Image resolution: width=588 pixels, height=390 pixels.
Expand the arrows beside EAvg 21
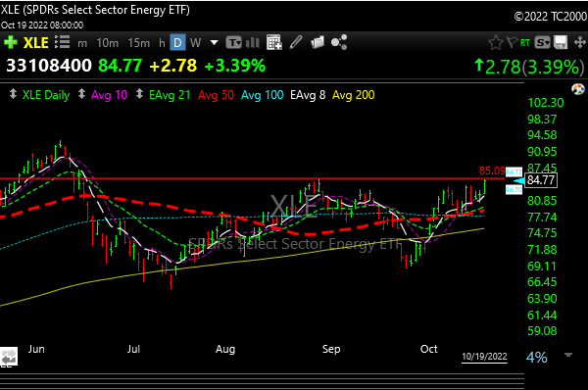click(x=139, y=94)
